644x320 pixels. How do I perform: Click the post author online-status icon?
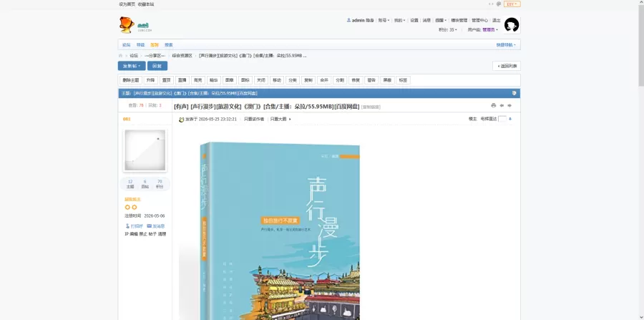[181, 120]
